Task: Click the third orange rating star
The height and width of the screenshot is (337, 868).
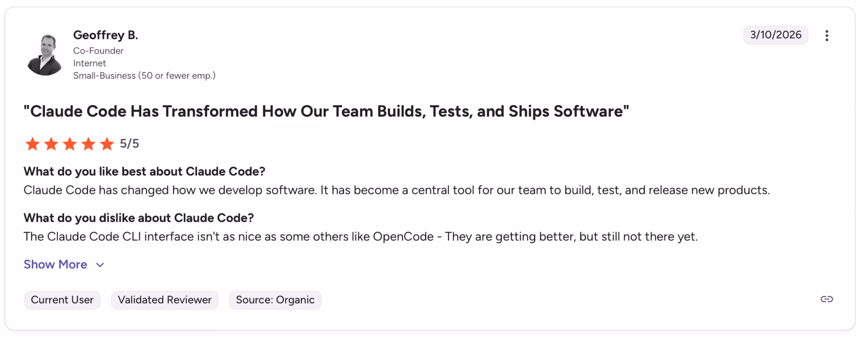Action: pos(70,144)
